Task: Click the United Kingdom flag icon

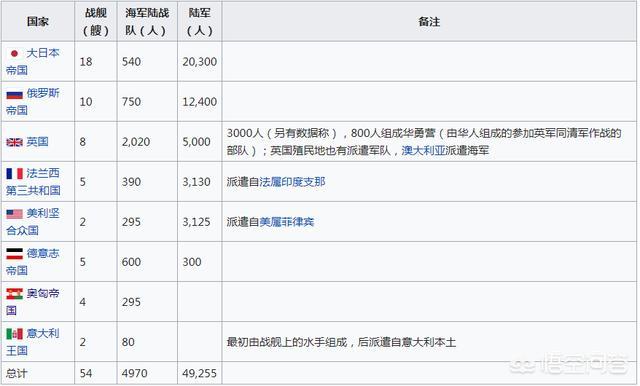Action: pos(14,142)
